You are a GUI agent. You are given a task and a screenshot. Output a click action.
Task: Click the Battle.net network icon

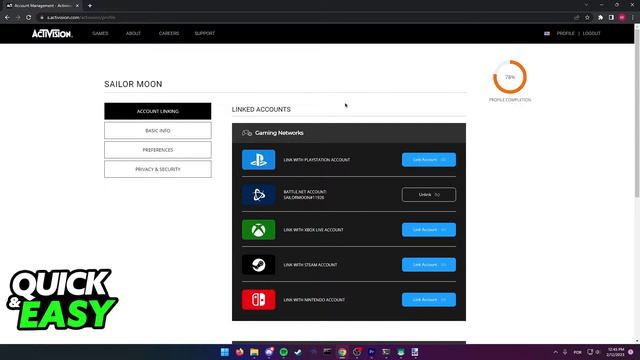point(258,195)
